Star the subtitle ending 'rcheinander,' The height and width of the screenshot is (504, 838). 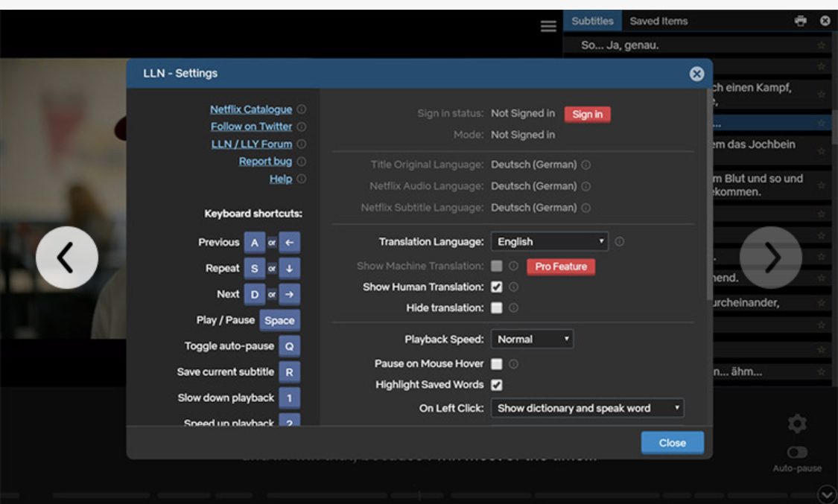pyautogui.click(x=821, y=303)
